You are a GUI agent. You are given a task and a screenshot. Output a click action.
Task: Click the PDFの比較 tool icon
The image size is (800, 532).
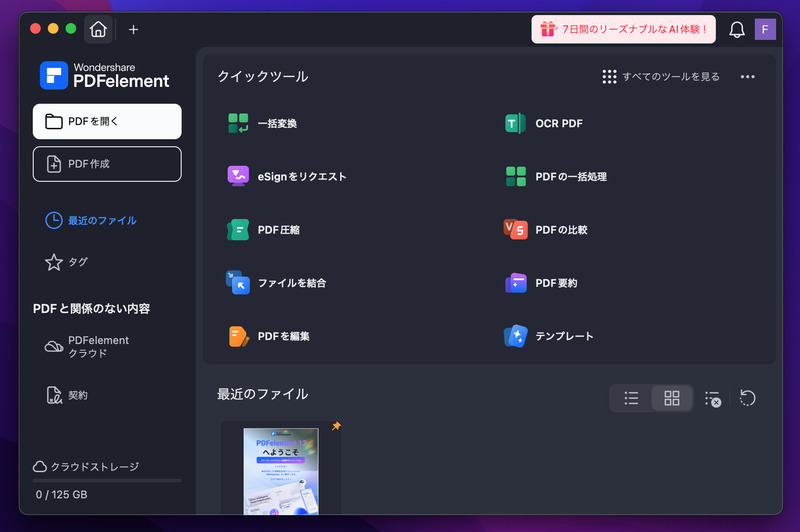point(515,230)
